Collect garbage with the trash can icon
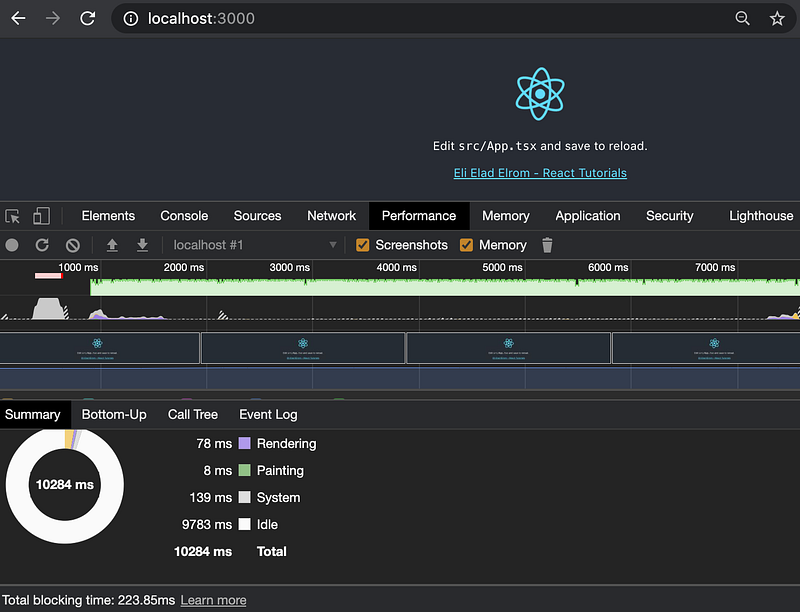Image resolution: width=800 pixels, height=612 pixels. pyautogui.click(x=547, y=245)
